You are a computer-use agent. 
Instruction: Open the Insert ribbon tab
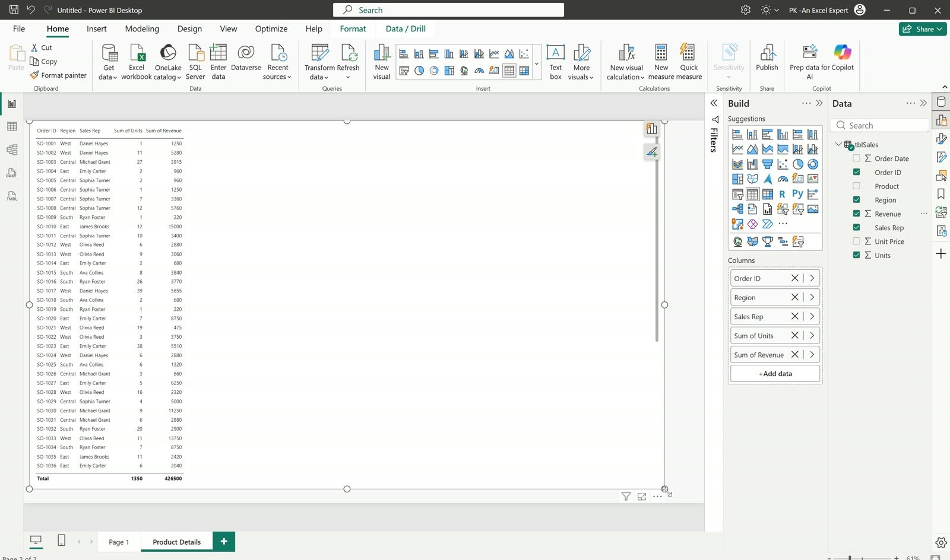tap(97, 28)
